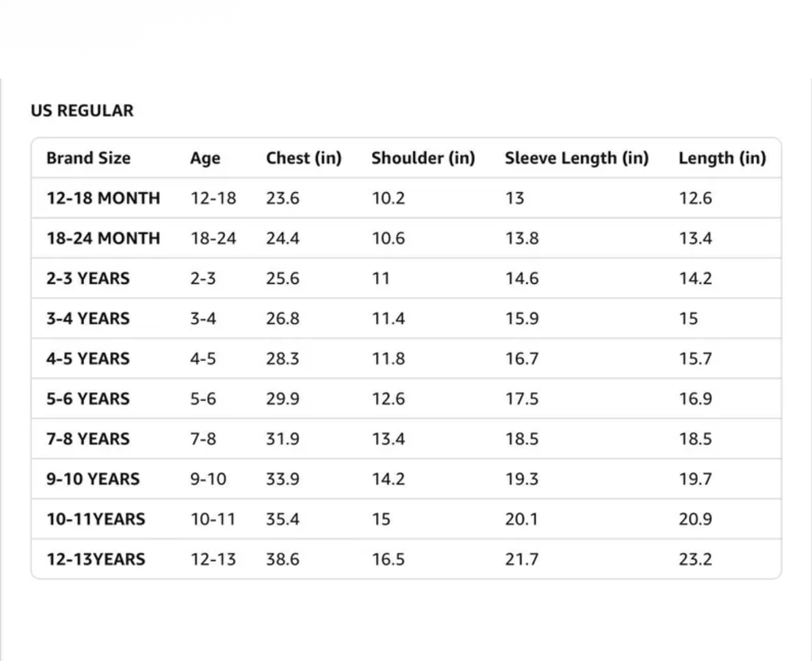Click the US REGULAR heading
This screenshot has width=812, height=661.
click(x=82, y=111)
